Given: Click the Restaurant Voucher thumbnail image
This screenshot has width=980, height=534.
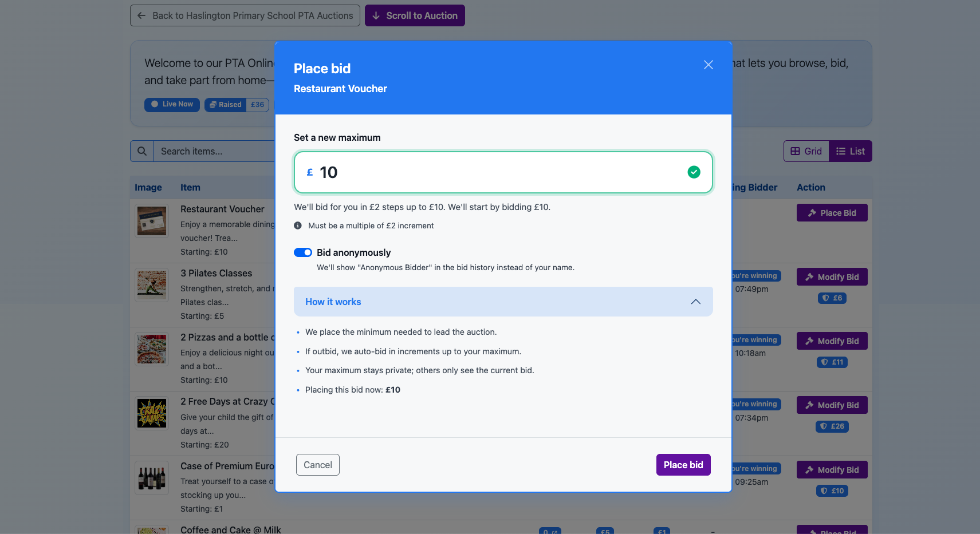Looking at the screenshot, I should point(151,221).
